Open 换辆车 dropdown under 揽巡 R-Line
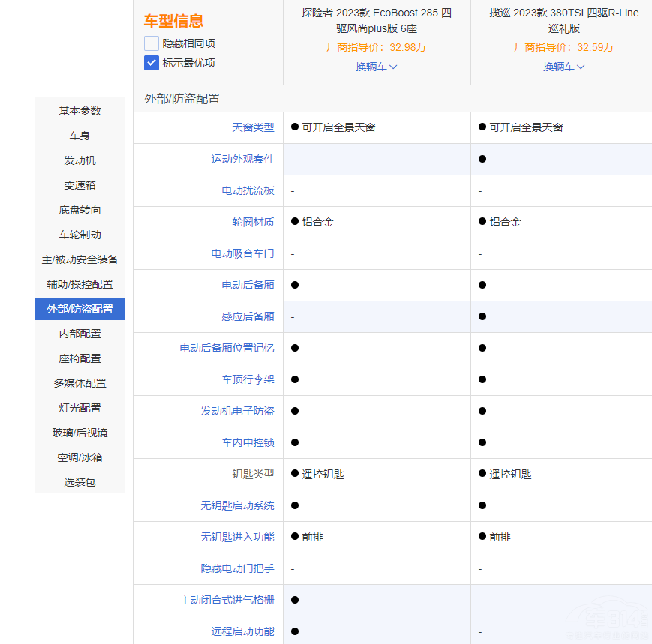The image size is (652, 644). (x=563, y=67)
